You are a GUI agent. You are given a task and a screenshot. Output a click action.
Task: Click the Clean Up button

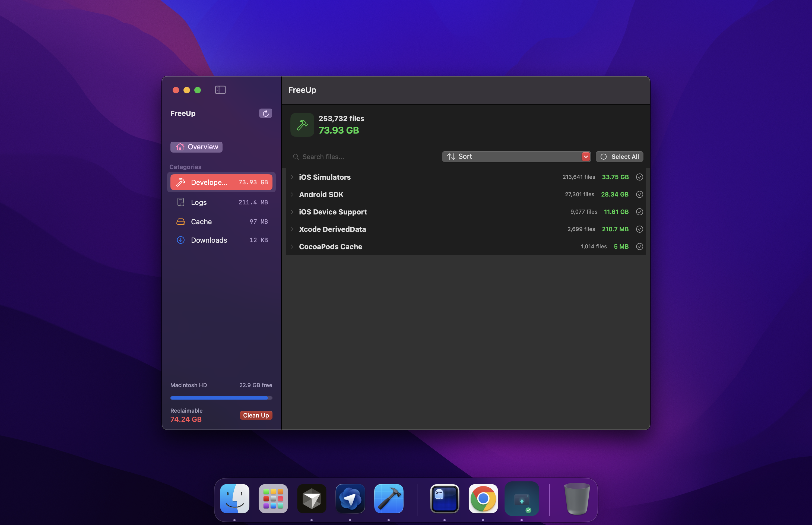click(256, 415)
